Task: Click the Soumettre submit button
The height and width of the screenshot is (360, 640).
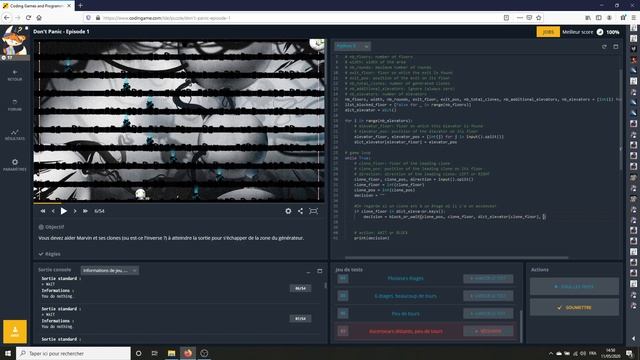Action: click(x=574, y=307)
